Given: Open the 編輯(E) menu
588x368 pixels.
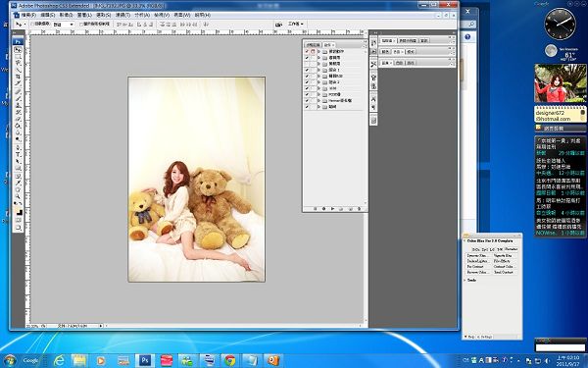Looking at the screenshot, I should (x=47, y=15).
